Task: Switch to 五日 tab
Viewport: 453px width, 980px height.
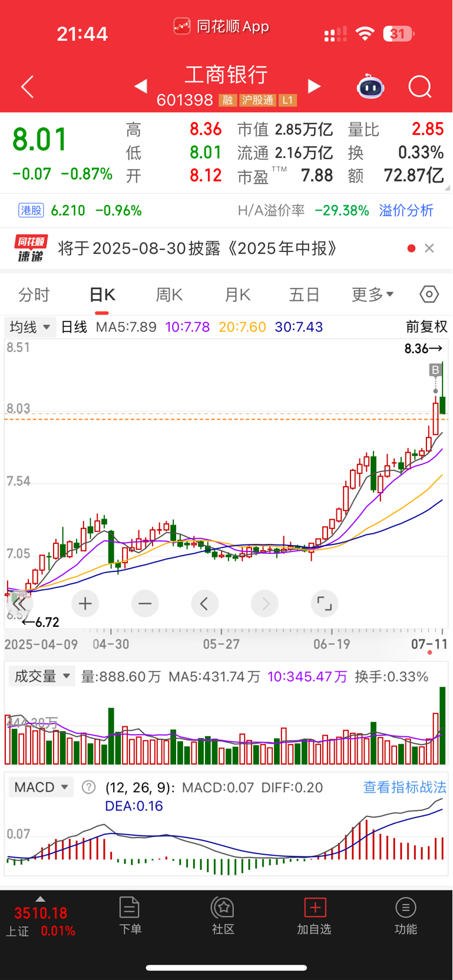Action: pos(305,294)
